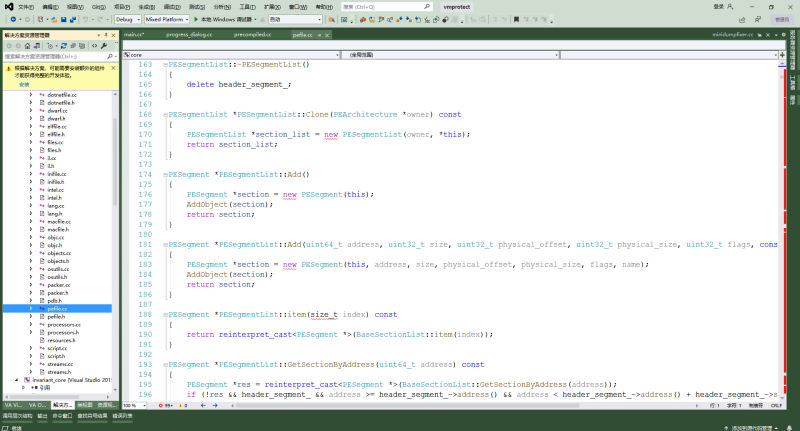The height and width of the screenshot is (431, 800).
Task: Click the Solution Explorer search field
Action: click(55, 56)
